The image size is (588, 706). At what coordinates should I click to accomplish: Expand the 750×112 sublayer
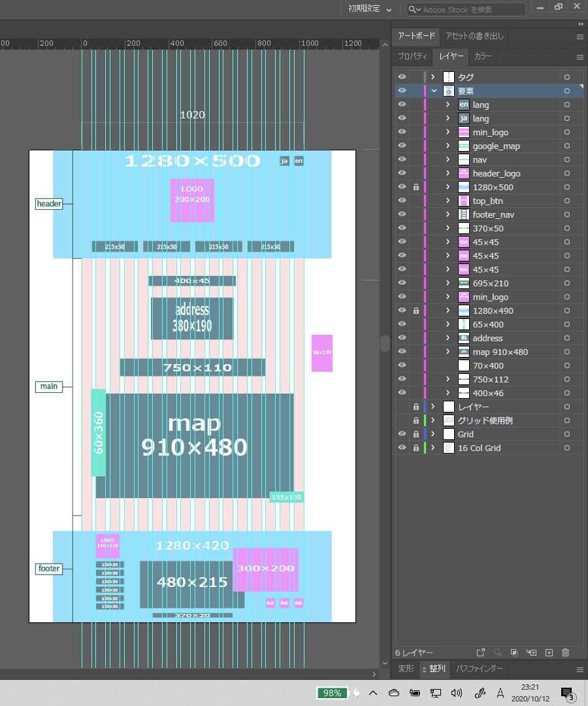pos(448,379)
